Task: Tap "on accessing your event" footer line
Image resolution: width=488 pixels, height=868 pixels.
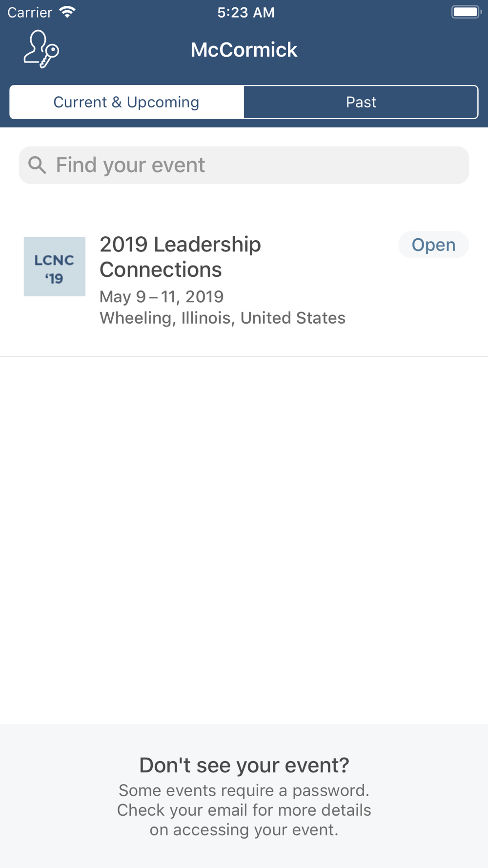Action: pos(244,829)
